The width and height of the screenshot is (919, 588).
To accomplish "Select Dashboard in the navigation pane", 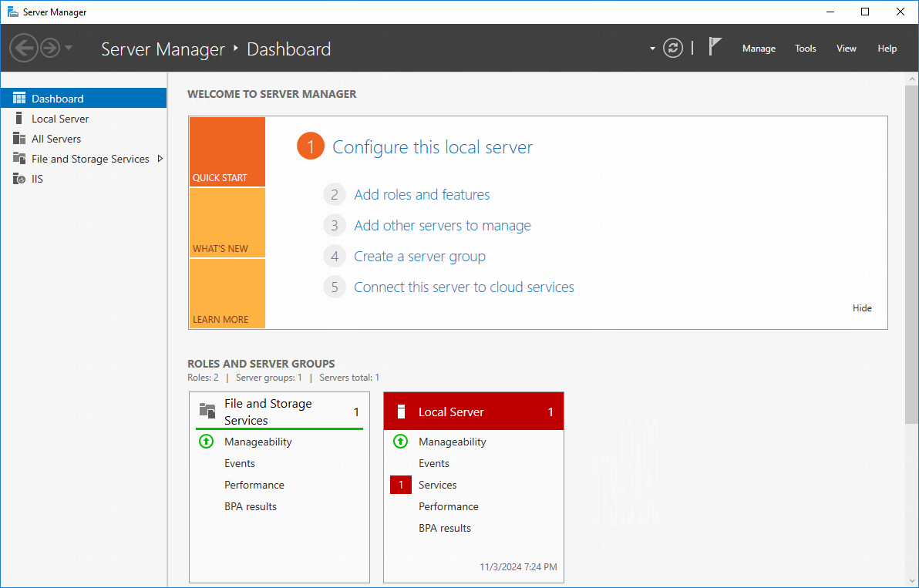I will (84, 98).
